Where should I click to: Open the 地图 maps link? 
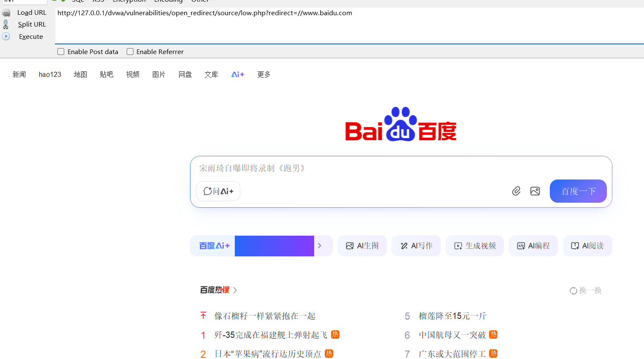pos(80,74)
